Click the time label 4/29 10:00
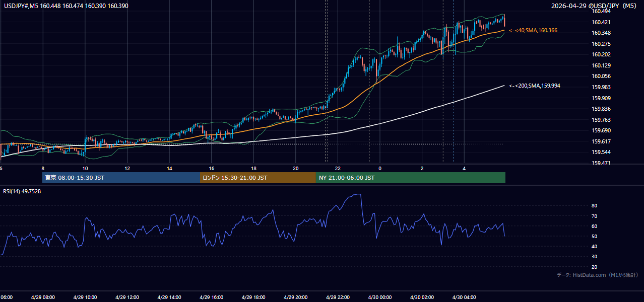The image size is (644, 302). click(85, 297)
